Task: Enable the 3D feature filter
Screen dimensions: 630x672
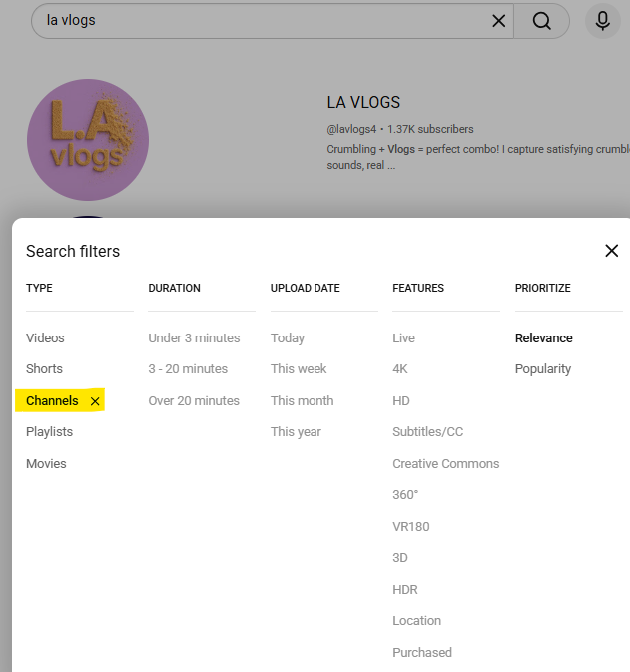Action: click(399, 558)
